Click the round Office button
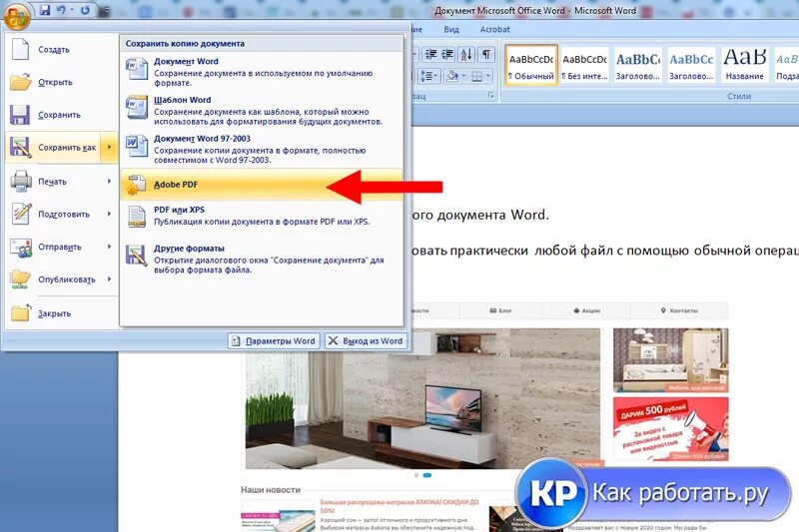This screenshot has height=532, width=799. point(17,16)
